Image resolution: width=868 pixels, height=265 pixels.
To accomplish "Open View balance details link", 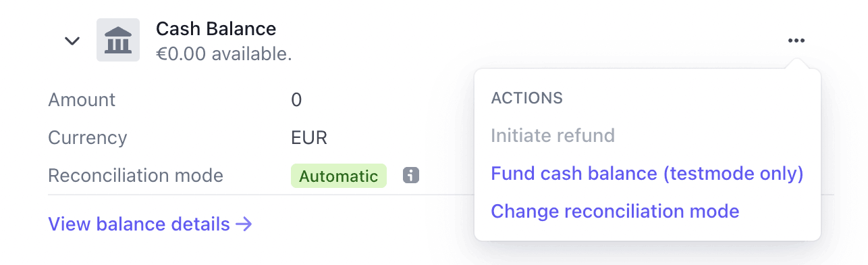I will 151,224.
